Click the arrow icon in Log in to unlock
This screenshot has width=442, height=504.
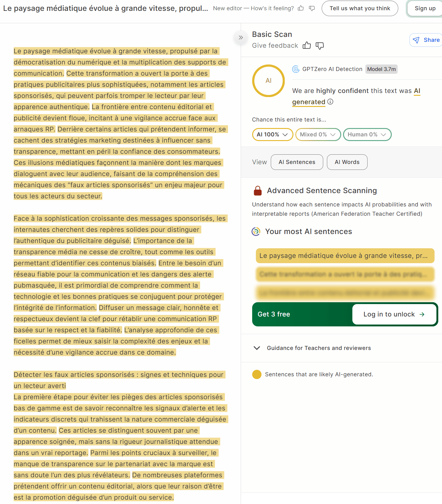[x=422, y=314]
